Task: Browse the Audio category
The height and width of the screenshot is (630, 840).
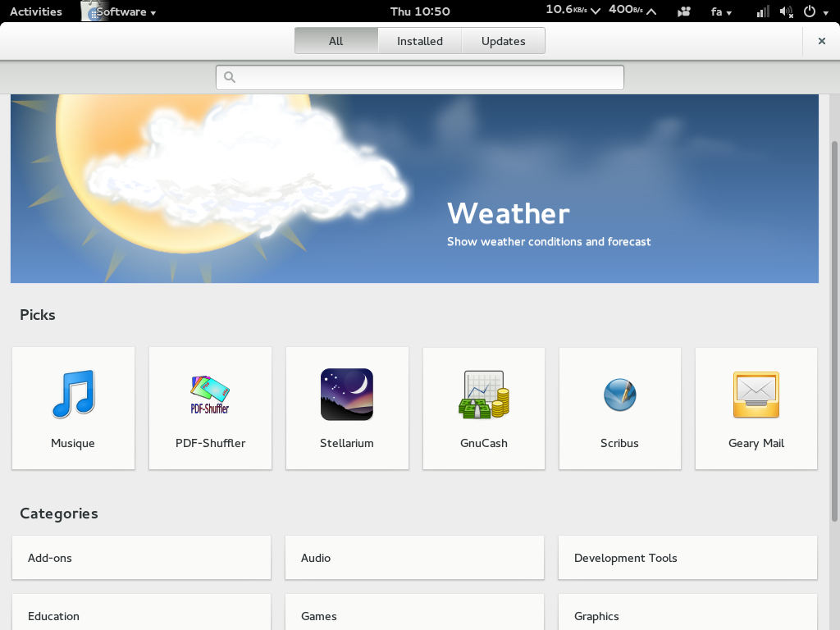Action: pos(414,558)
